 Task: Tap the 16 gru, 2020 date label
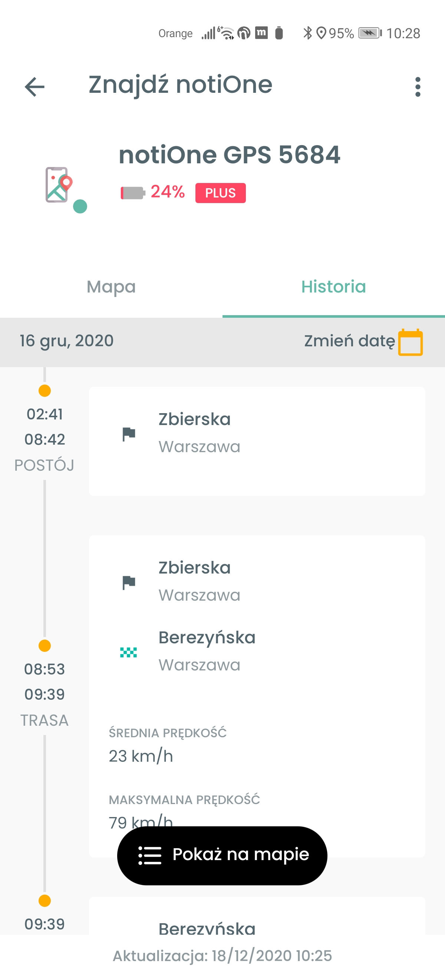67,341
